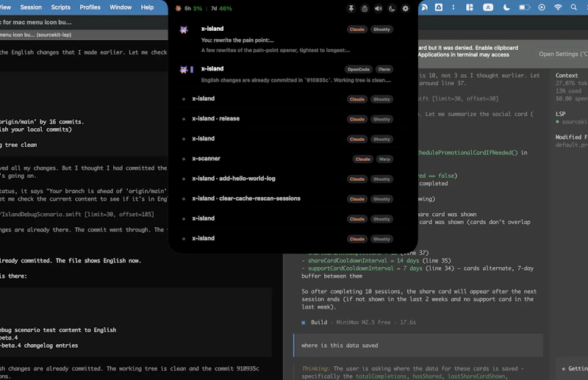Click avatar icon of the OpenCode session
The image size is (588, 380).
[184, 69]
